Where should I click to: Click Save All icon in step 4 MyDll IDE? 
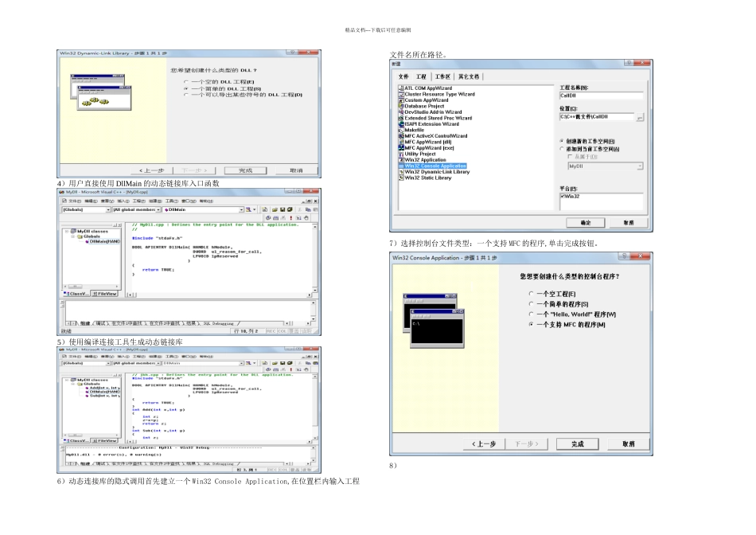coord(290,209)
